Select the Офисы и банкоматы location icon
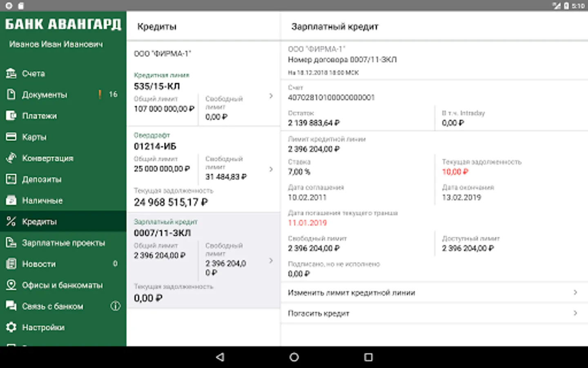588x368 pixels. click(11, 285)
